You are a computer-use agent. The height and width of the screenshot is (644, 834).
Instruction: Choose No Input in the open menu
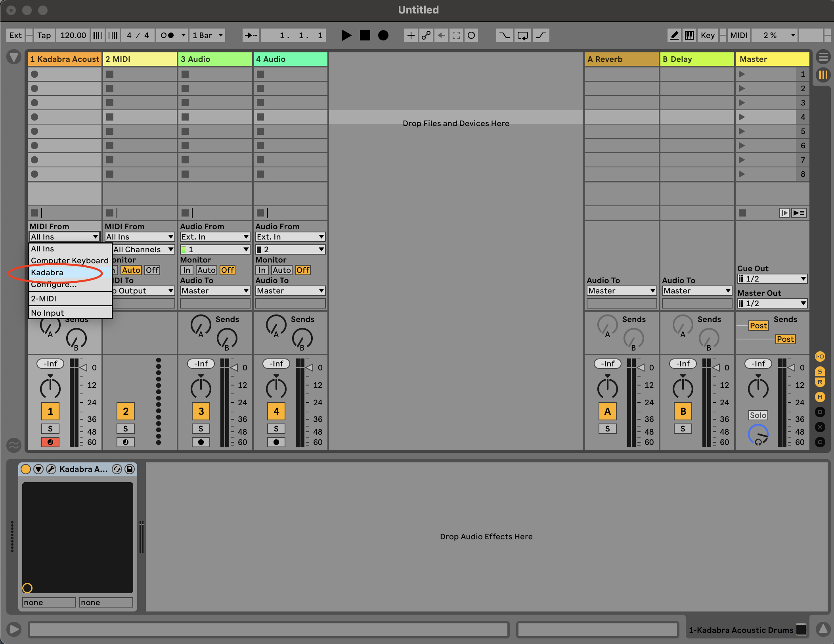pos(70,313)
